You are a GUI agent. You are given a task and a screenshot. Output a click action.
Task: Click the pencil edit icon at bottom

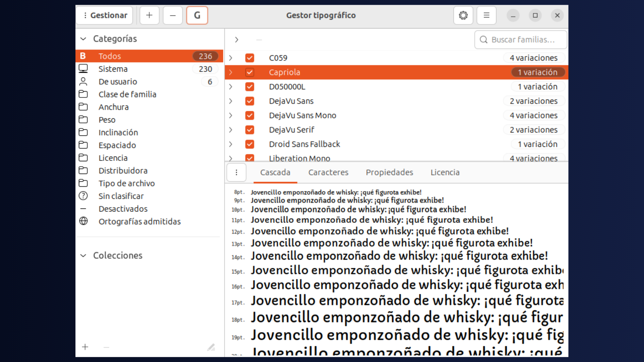[x=211, y=347]
